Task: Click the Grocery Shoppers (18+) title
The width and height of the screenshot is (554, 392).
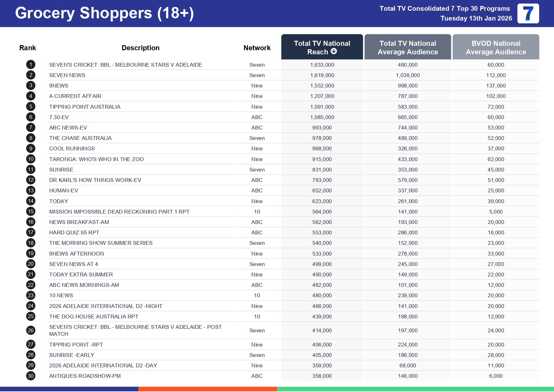Action: pyautogui.click(x=104, y=13)
